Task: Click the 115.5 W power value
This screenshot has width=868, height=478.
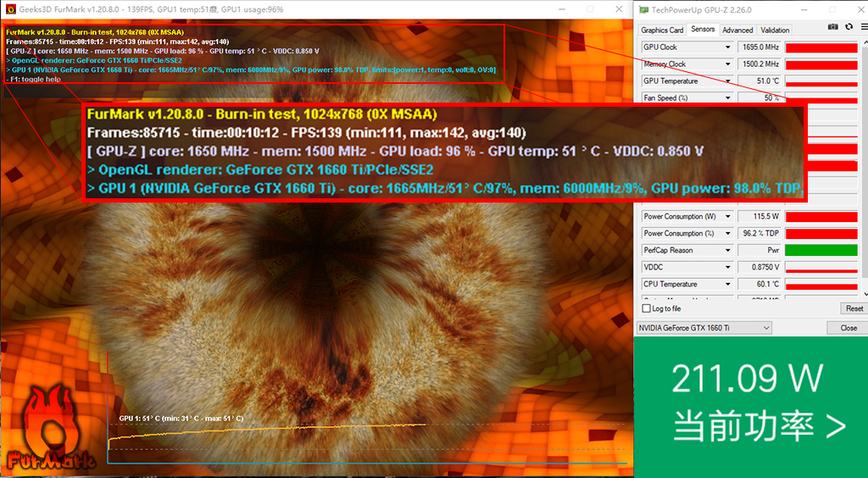Action: click(759, 216)
